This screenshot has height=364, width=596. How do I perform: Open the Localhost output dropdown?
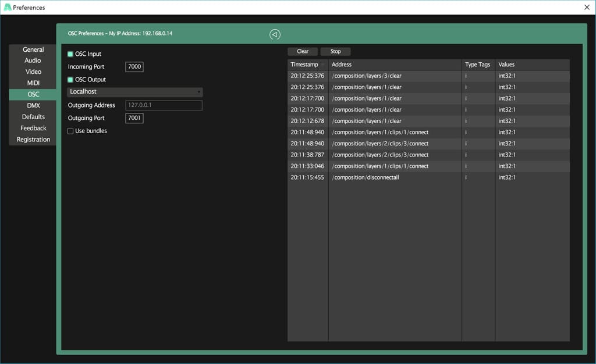pos(134,92)
